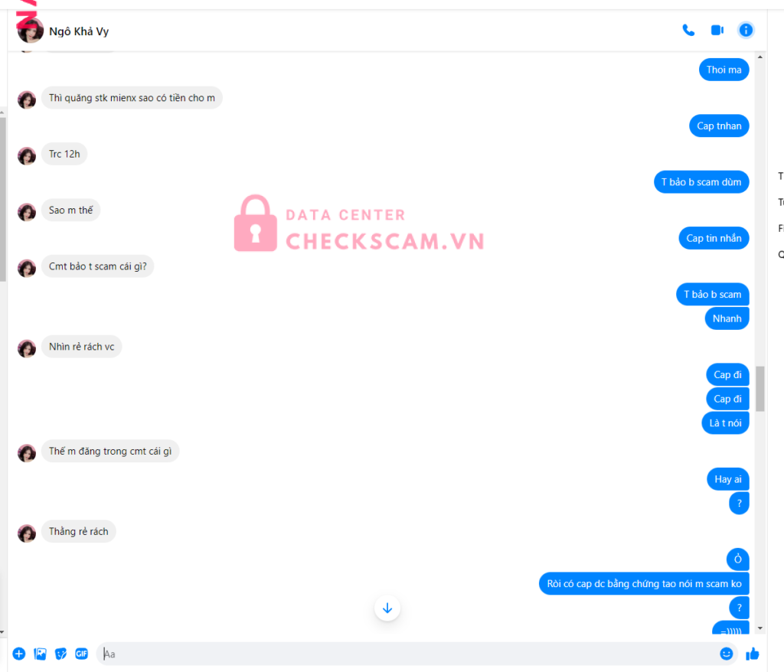The width and height of the screenshot is (784, 672).
Task: Start a voice call with Ngô Khả Vy
Action: (x=688, y=31)
